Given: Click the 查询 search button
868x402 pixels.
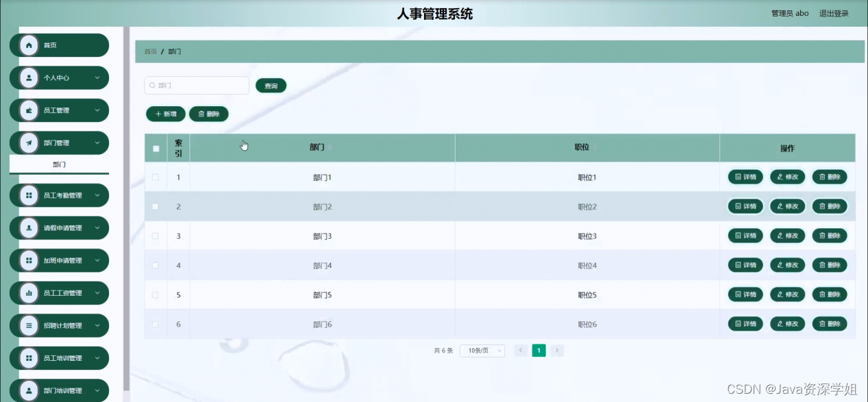Looking at the screenshot, I should tap(271, 86).
